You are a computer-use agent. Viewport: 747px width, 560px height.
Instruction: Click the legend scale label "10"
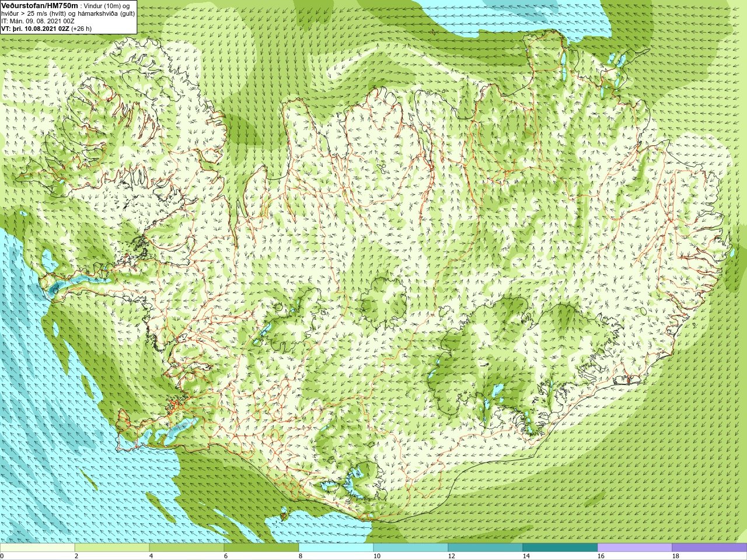click(x=376, y=556)
